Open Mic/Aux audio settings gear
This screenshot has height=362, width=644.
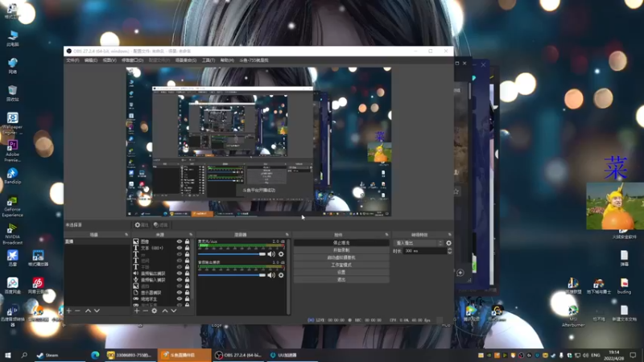281,254
